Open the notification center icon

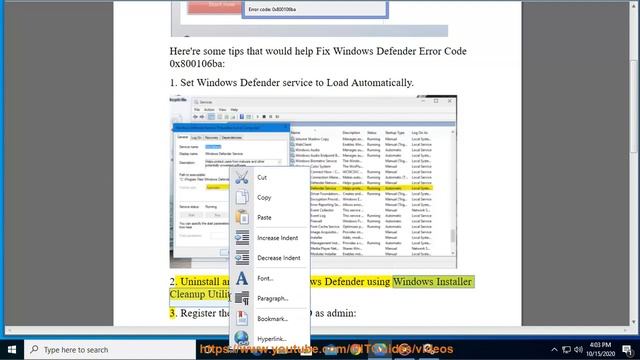(x=627, y=350)
